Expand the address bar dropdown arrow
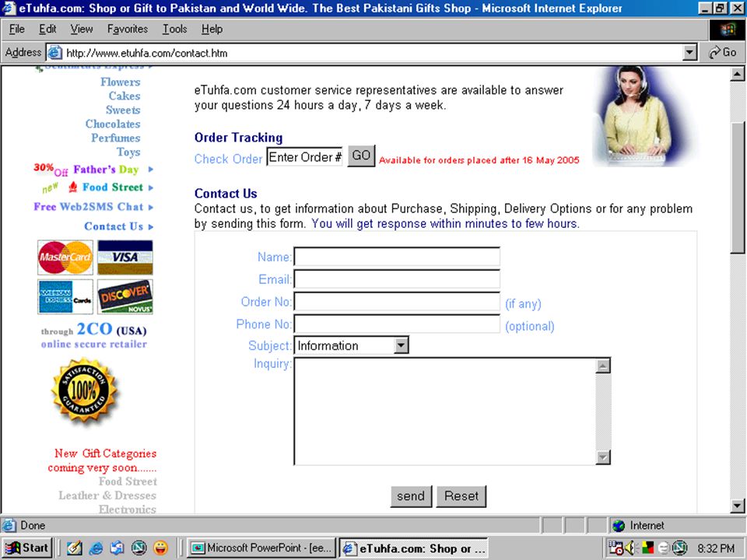This screenshot has height=560, width=747. tap(690, 53)
